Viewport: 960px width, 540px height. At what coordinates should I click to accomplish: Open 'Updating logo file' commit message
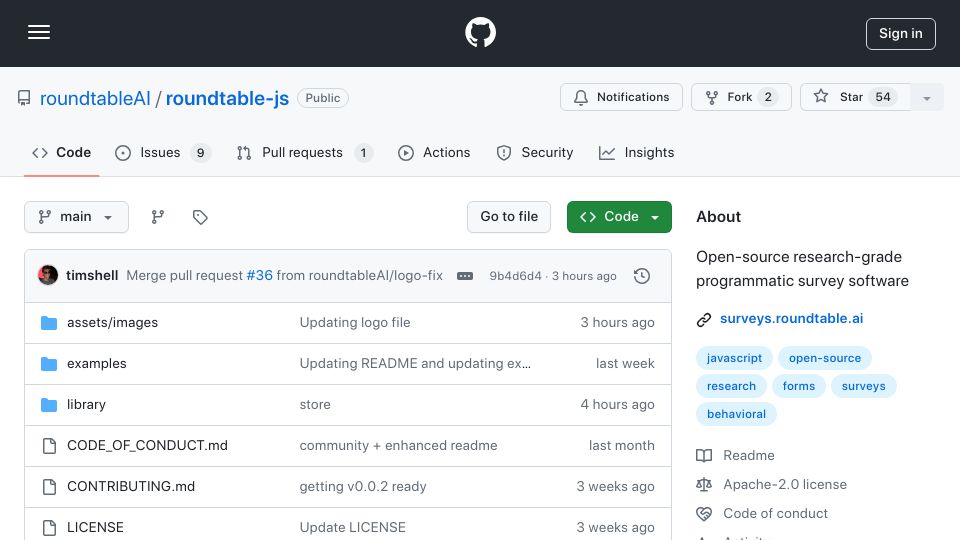(354, 323)
